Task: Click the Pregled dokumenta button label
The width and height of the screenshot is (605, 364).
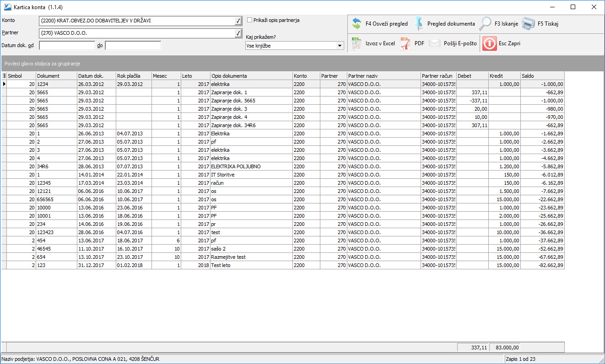Action: pyautogui.click(x=451, y=24)
